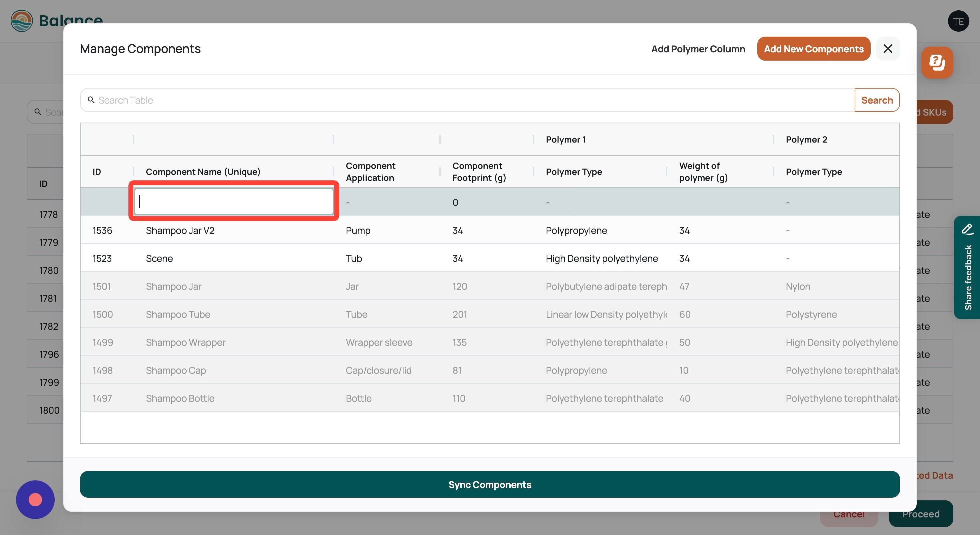Close the Manage Components dialog
This screenshot has height=535, width=980.
(888, 49)
